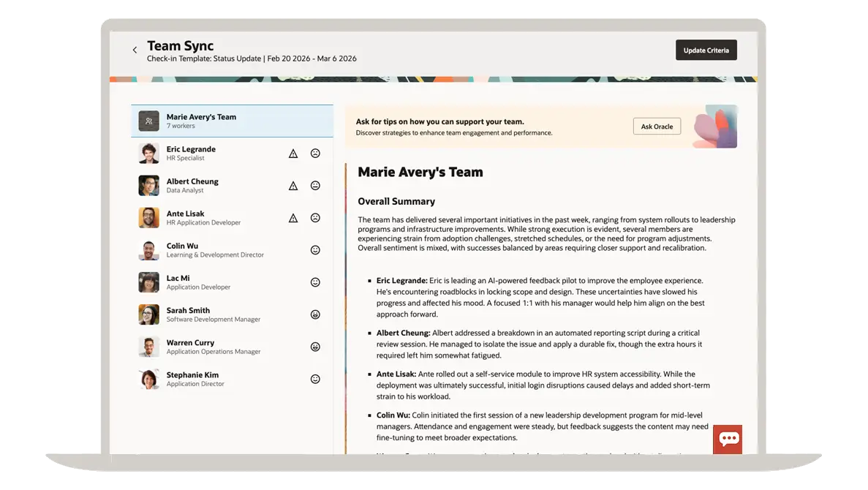Click Sarah Smith's grinning sentiment icon
868x490 pixels.
(315, 314)
